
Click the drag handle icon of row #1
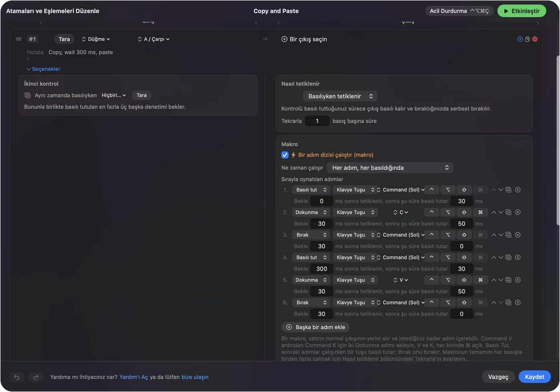point(18,39)
